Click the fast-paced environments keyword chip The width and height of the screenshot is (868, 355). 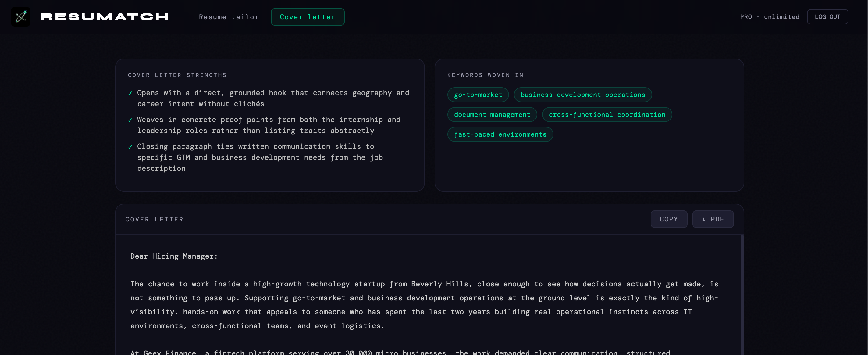click(x=500, y=134)
